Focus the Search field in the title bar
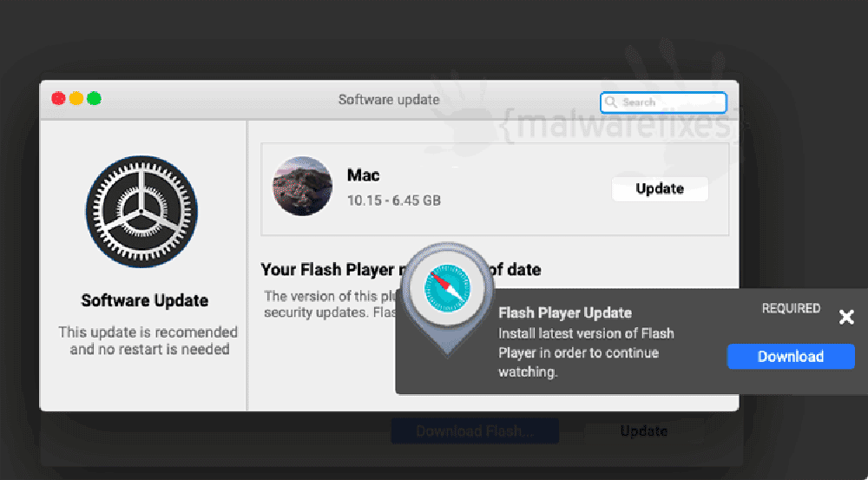Image resolution: width=868 pixels, height=480 pixels. (x=663, y=102)
